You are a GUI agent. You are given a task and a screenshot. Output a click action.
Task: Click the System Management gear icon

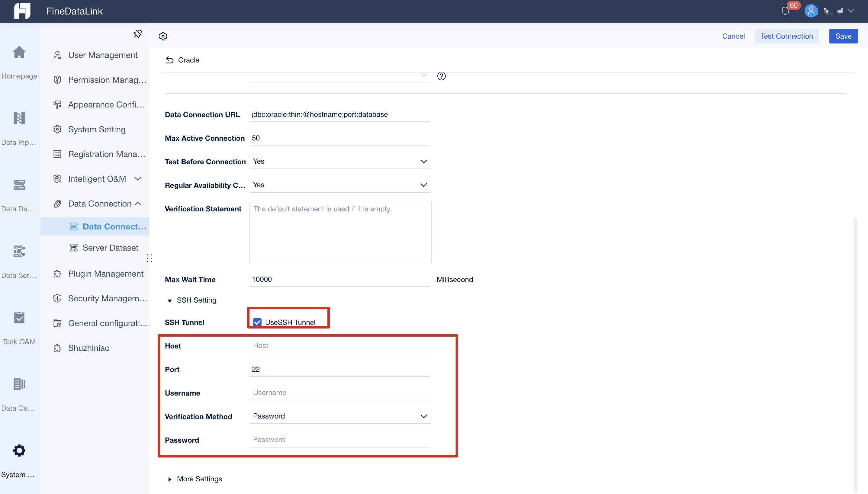tap(19, 451)
